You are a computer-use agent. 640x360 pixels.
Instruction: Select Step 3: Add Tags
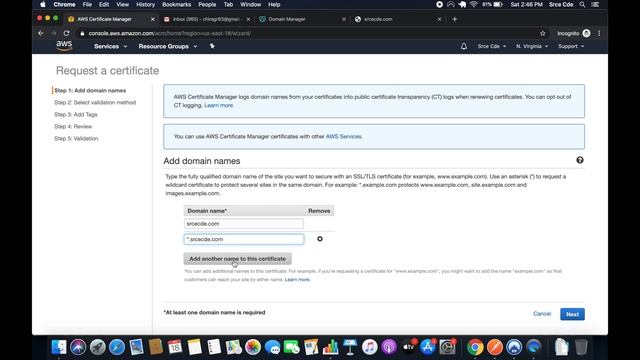[x=76, y=115]
